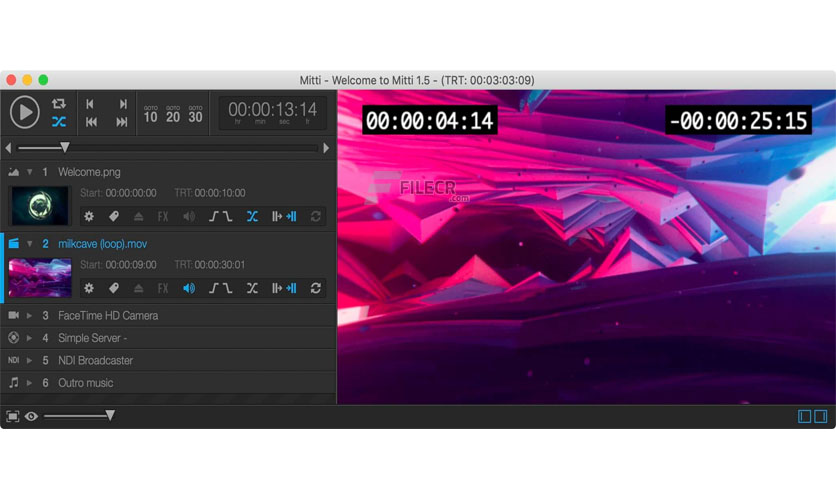Click the blue clapperboard icon of milkcave cue
Viewport: 836px width, 484px height.
[13, 243]
